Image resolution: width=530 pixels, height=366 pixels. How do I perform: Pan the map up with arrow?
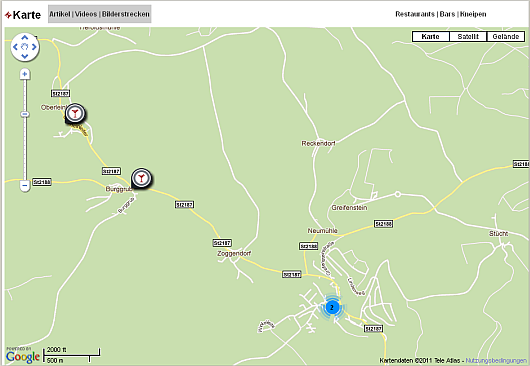25,38
